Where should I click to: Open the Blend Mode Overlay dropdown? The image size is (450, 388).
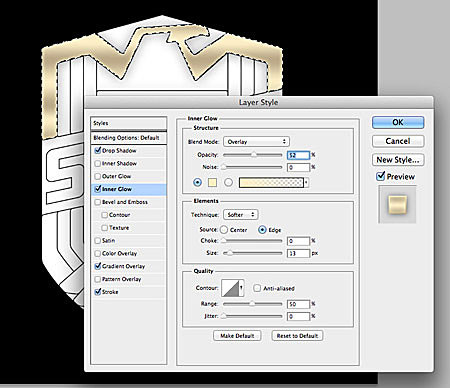coord(256,142)
